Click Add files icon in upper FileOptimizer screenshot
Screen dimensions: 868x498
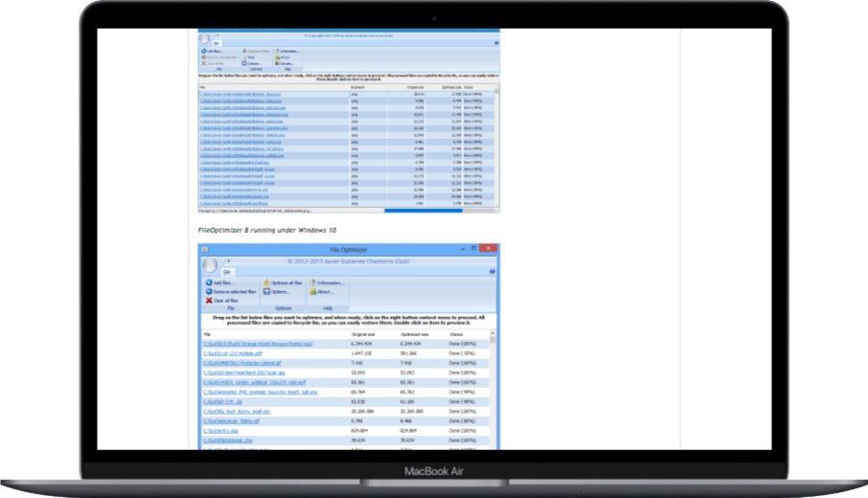point(204,51)
